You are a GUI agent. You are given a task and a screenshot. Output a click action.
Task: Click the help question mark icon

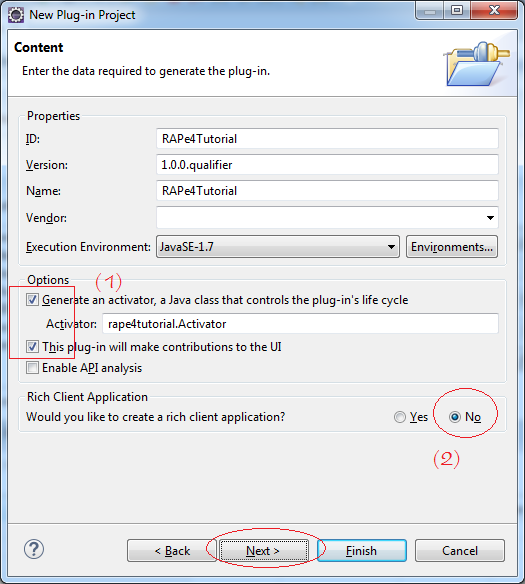34,549
